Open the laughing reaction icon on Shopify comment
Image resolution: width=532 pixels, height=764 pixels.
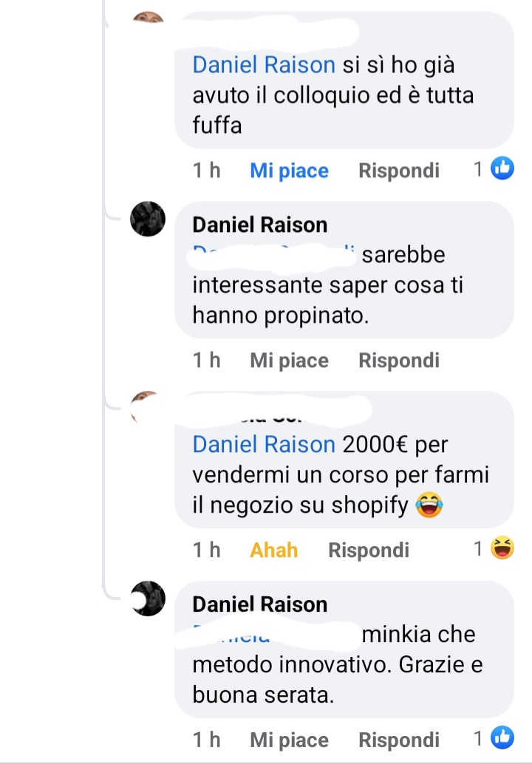coord(502,548)
